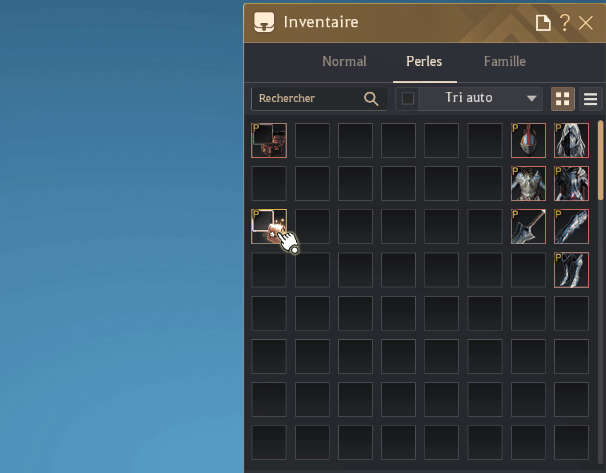Select the armored boots item

click(x=571, y=270)
